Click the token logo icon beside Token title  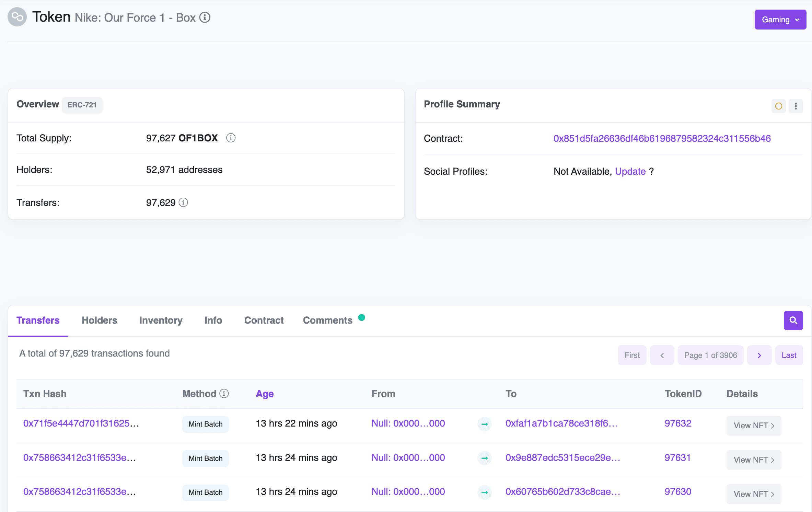click(x=17, y=17)
